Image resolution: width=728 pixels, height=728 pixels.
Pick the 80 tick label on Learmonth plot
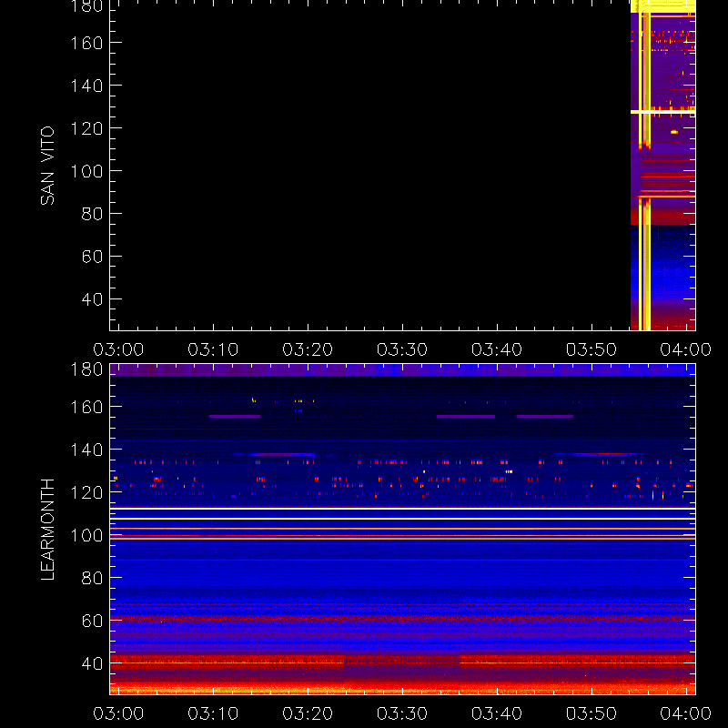[92, 578]
